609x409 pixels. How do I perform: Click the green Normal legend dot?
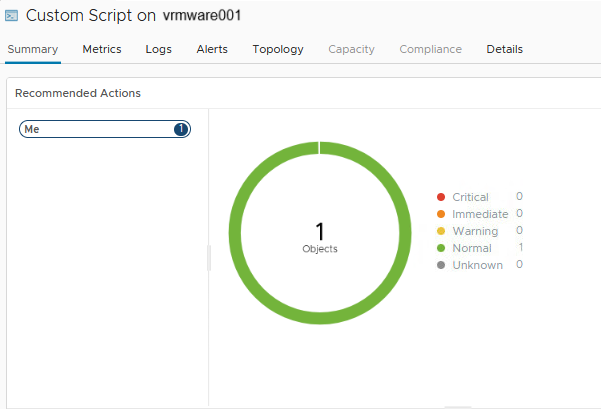[441, 248]
